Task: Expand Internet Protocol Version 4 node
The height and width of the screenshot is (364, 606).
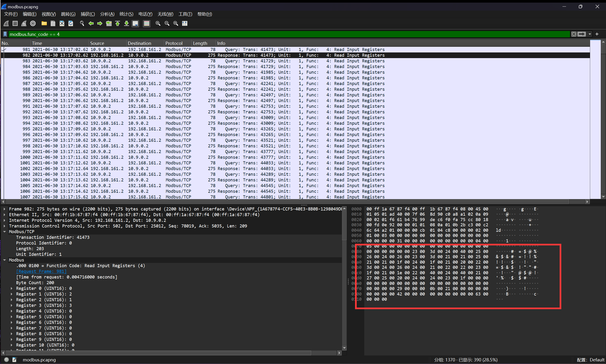Action: 4,220
